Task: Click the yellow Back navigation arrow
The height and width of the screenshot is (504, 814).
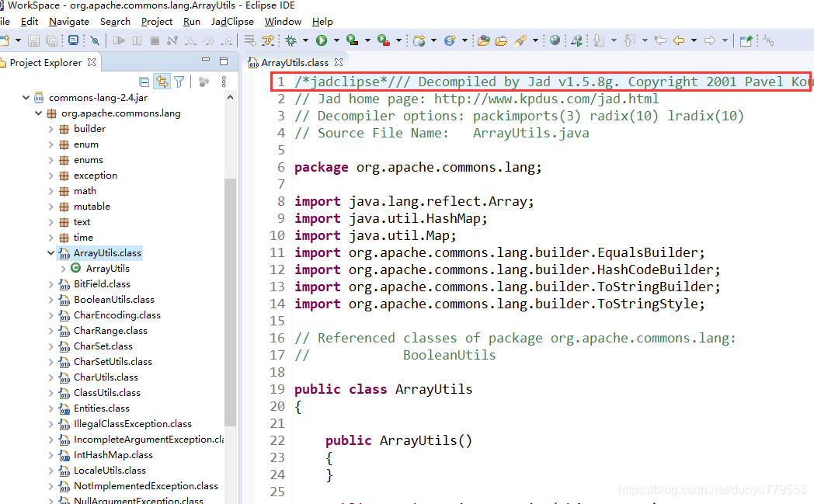Action: click(679, 40)
